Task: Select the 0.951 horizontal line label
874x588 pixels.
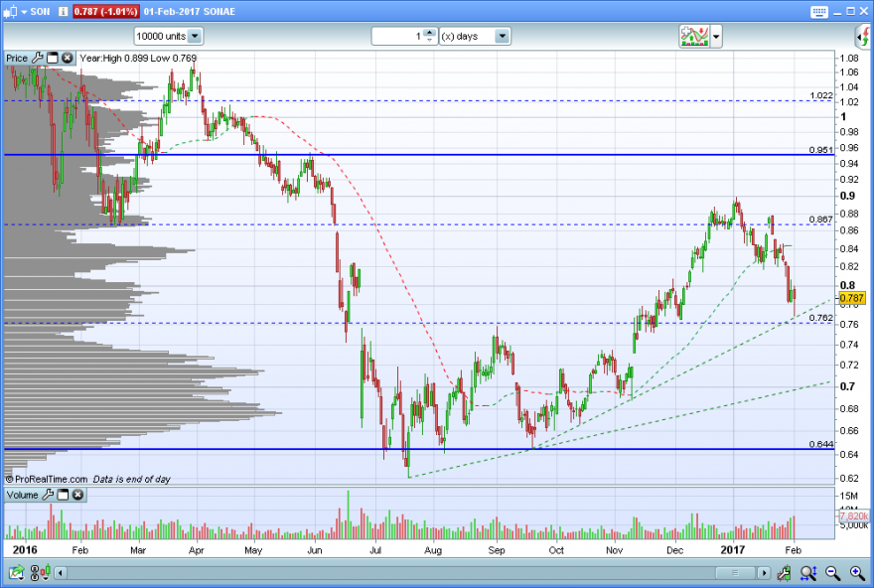Action: point(821,149)
